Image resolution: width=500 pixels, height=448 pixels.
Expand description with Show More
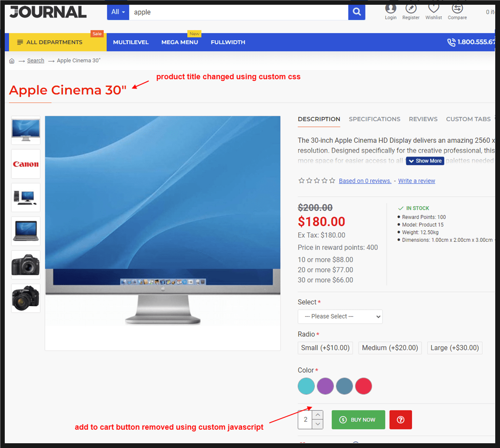425,161
